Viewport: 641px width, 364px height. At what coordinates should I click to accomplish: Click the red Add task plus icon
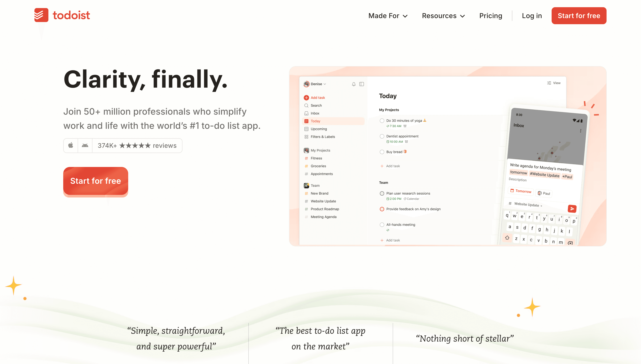[x=307, y=97]
